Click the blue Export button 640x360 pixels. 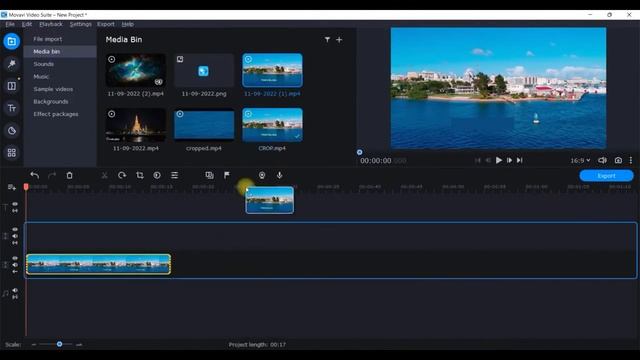[x=607, y=176]
